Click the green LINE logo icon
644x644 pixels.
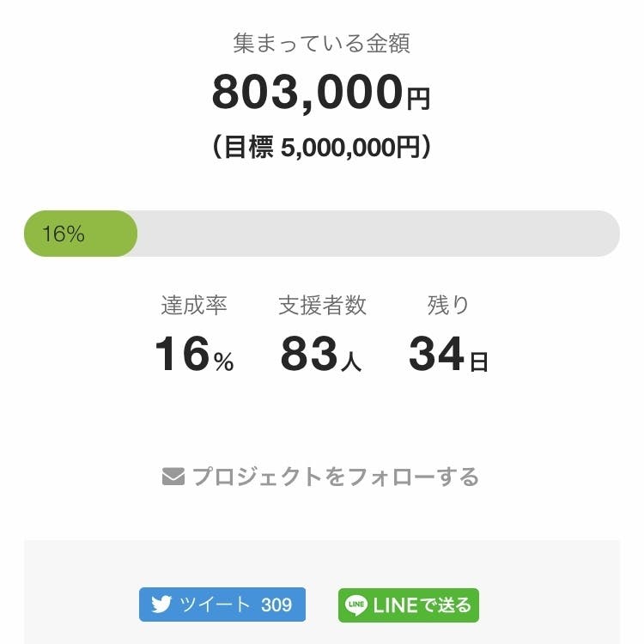[355, 605]
